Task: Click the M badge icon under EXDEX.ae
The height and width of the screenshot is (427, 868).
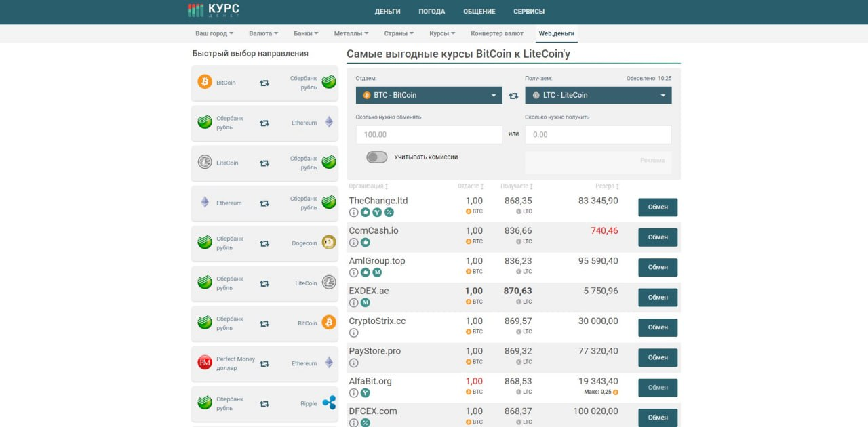Action: (x=366, y=302)
